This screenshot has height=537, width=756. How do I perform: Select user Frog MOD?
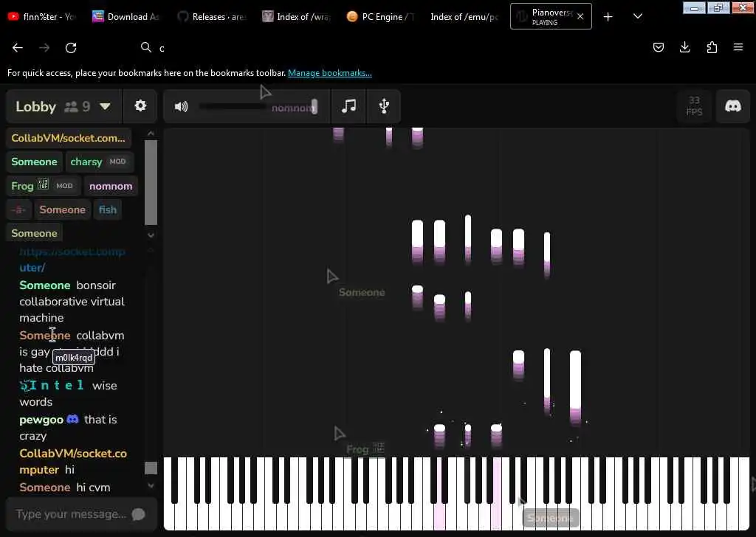point(42,186)
